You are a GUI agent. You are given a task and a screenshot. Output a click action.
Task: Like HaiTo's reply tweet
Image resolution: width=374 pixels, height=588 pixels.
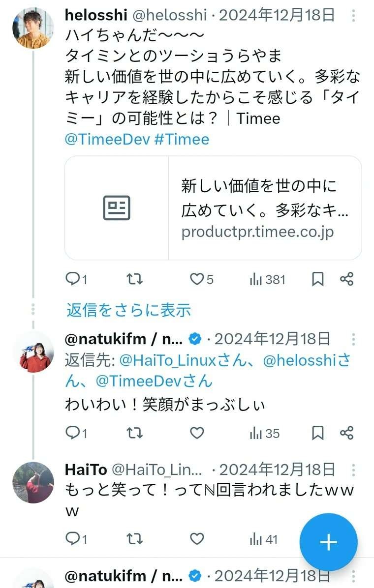(197, 539)
